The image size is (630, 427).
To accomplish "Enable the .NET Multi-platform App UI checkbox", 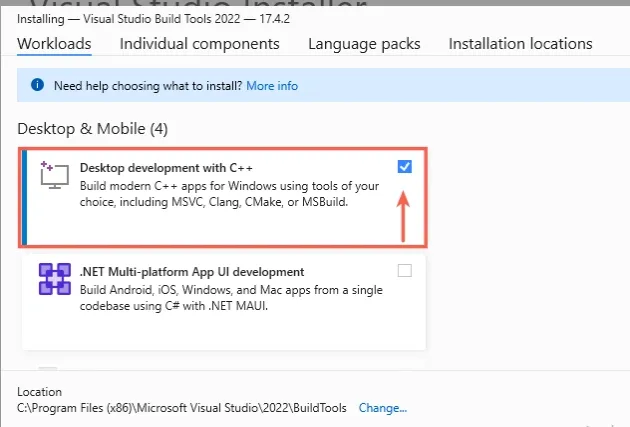I will pyautogui.click(x=404, y=270).
